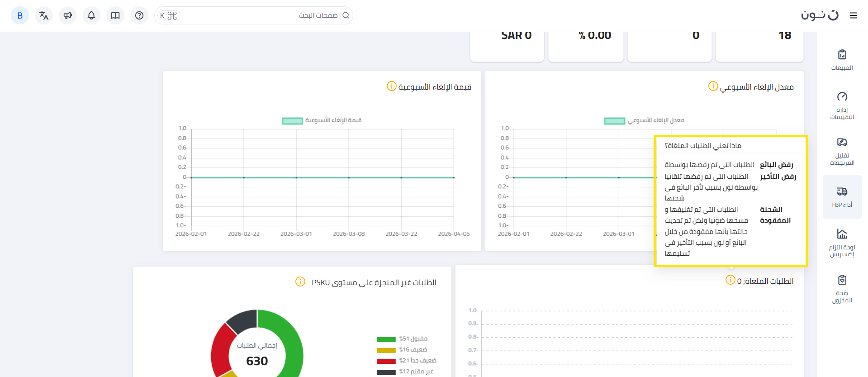868x377 pixels.
Task: Click info icon beside cancelled orders title
Action: [730, 280]
